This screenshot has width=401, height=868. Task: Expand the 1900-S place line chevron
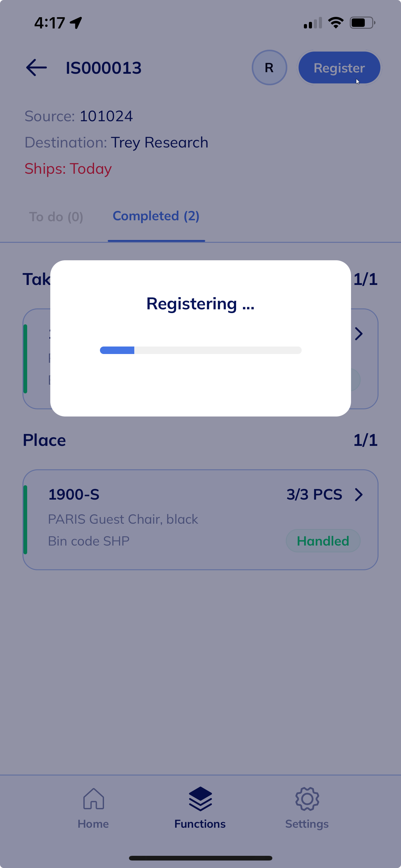pos(359,495)
